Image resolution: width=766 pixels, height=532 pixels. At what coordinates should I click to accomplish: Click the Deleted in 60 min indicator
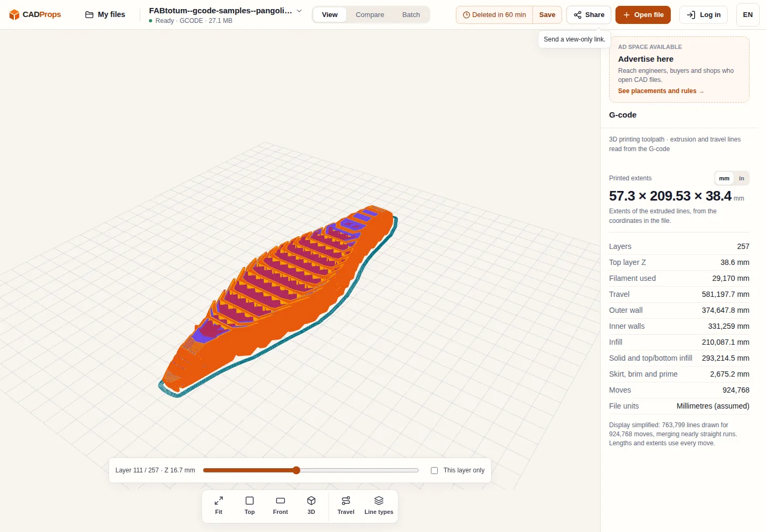495,15
